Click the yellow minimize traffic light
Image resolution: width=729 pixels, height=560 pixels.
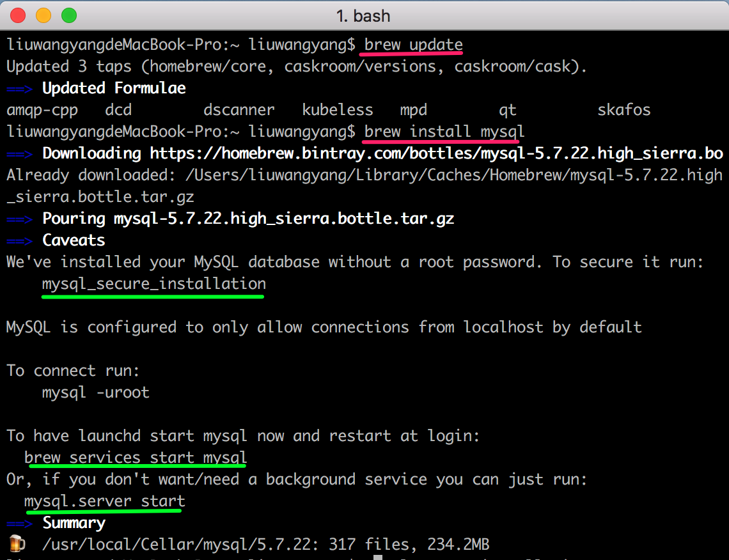click(x=43, y=15)
